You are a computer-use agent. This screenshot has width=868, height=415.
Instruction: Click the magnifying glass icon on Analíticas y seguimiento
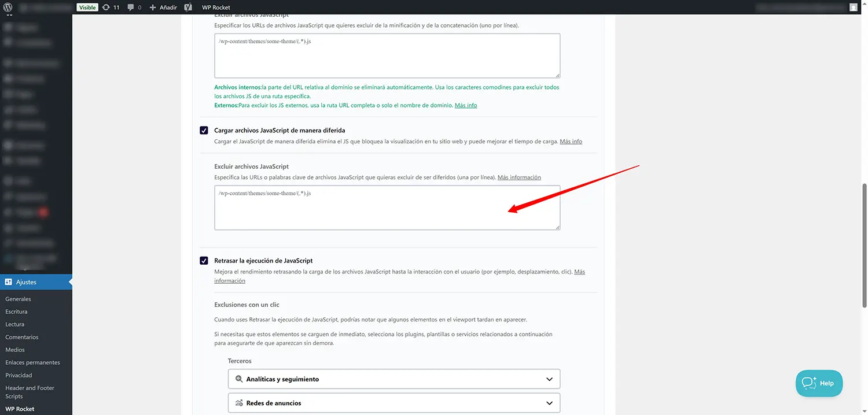point(239,379)
